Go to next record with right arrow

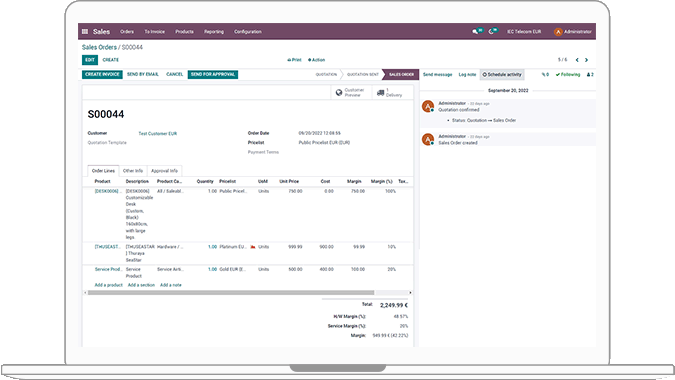[586, 60]
